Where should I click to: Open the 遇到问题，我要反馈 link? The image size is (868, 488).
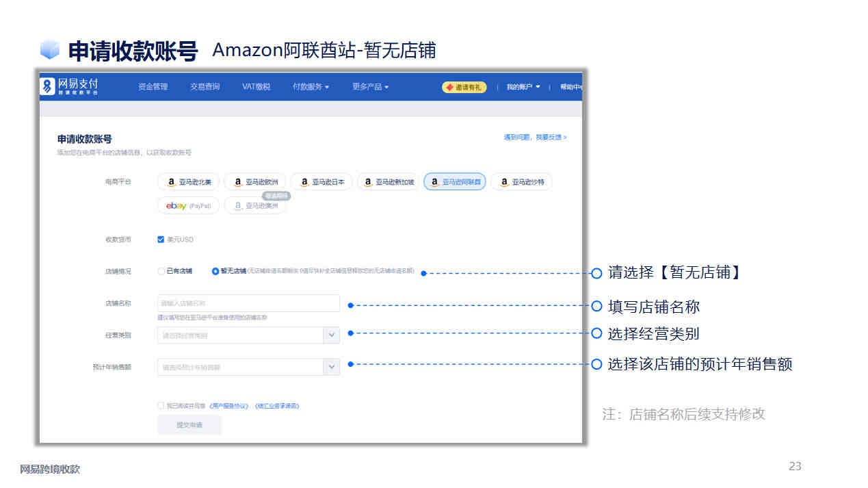point(536,138)
